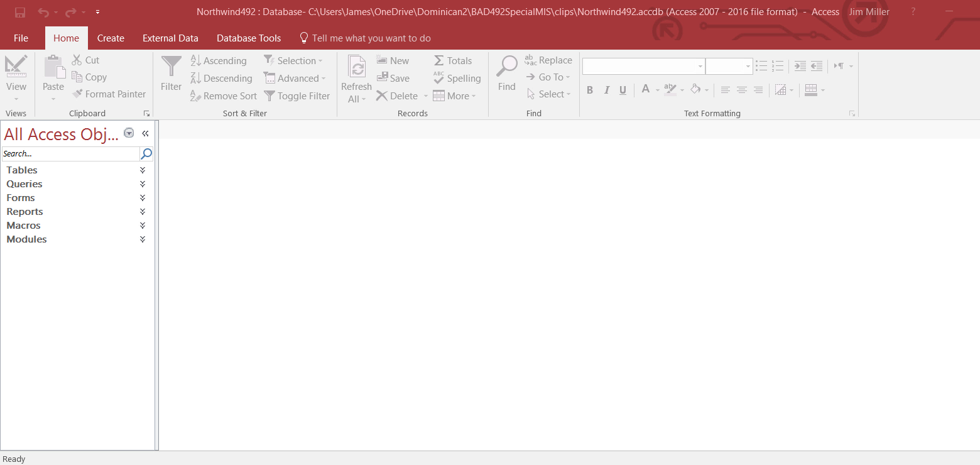Click New record button

[x=393, y=61]
